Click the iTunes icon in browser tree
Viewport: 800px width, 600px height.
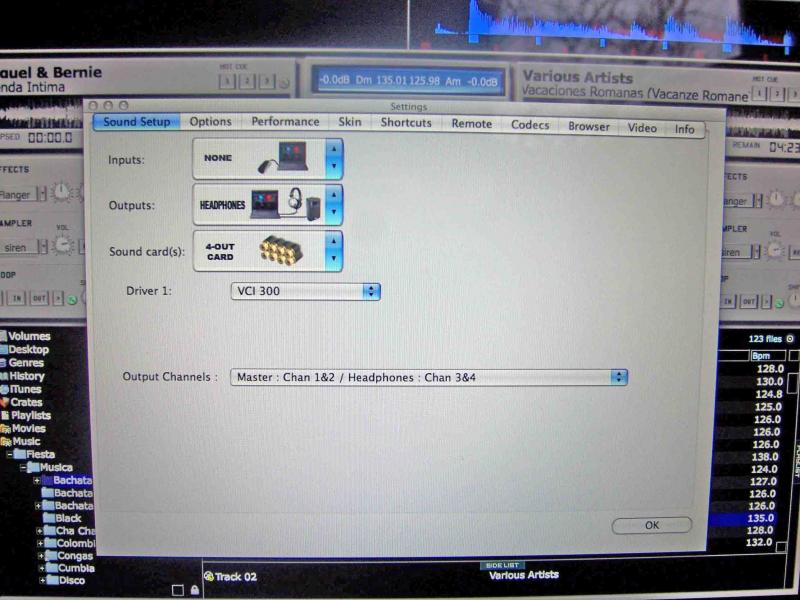click(x=4, y=389)
